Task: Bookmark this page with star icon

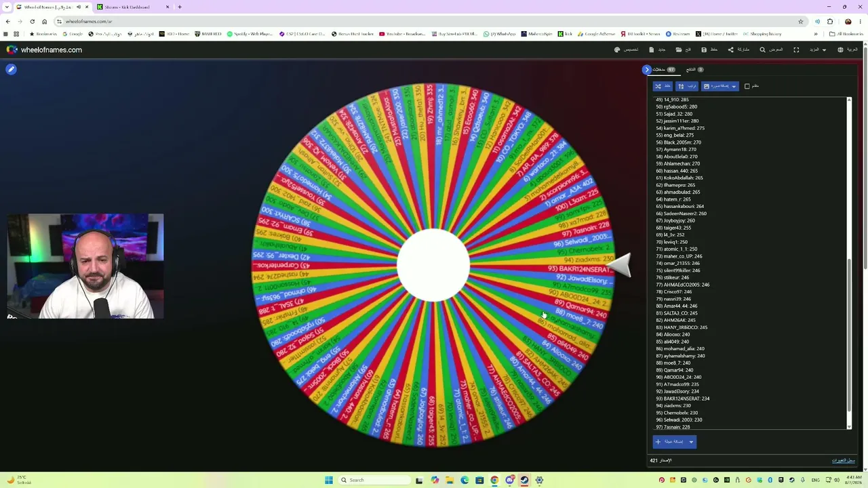Action: (800, 21)
